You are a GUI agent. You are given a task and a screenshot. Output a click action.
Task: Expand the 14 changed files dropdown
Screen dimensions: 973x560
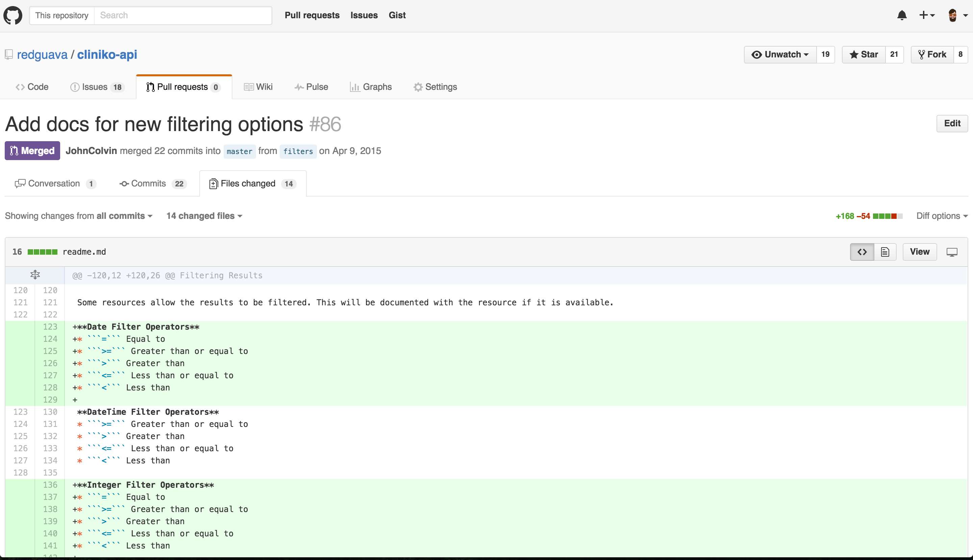204,216
